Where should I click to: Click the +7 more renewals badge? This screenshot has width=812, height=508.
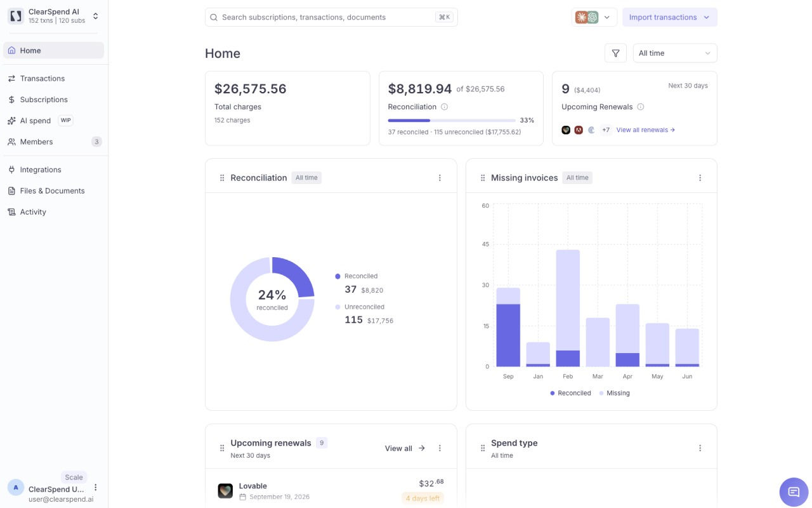click(606, 130)
